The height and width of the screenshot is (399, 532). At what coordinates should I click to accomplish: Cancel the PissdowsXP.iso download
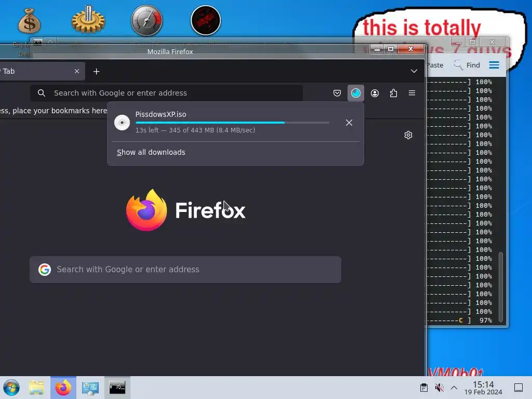point(349,123)
